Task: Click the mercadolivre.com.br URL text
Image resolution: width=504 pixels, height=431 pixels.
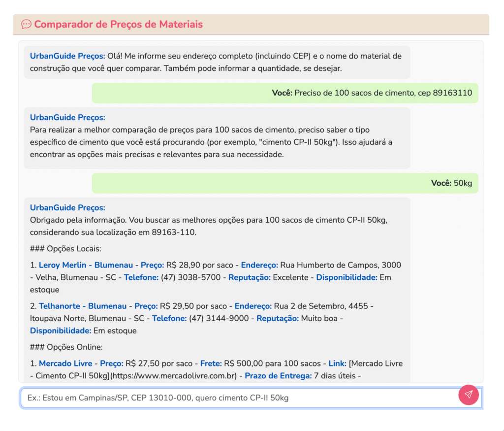Action: (x=174, y=376)
